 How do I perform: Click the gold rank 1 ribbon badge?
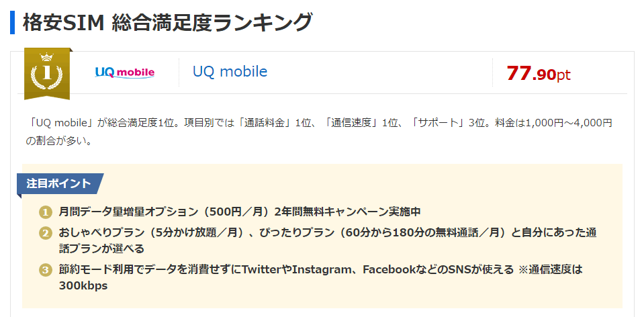click(47, 74)
